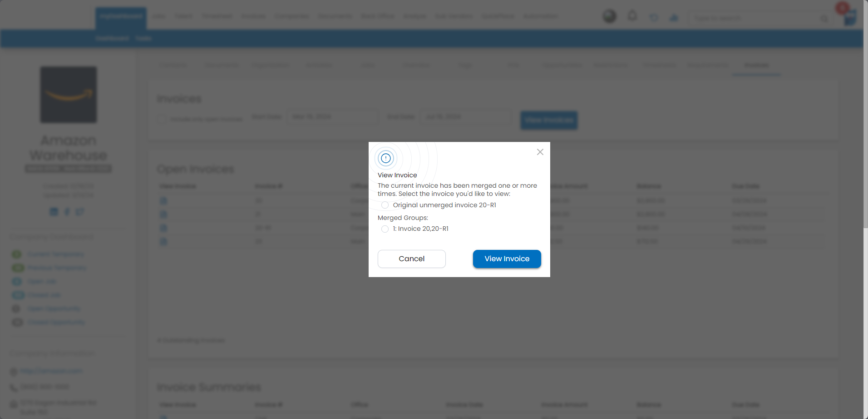Screen dimensions: 868x419
Task: Select merged group 1: Invoice 20,20-R1 radio
Action: [x=385, y=229]
